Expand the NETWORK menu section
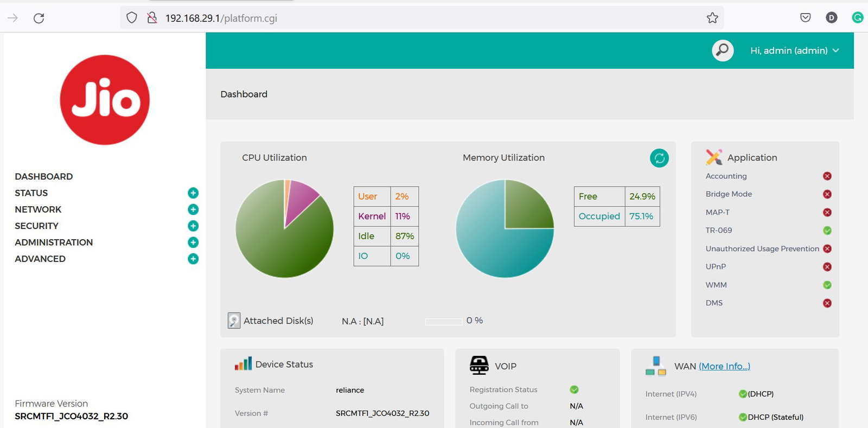This screenshot has width=868, height=428. click(x=193, y=209)
